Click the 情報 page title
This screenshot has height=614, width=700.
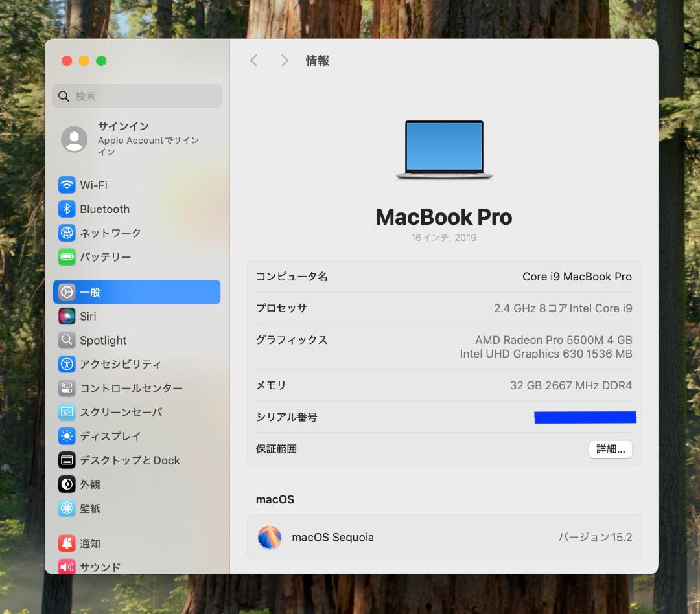point(318,61)
